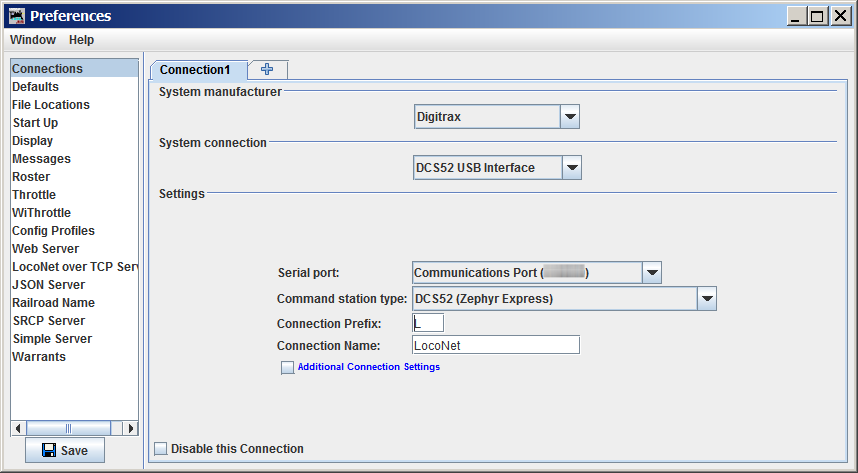Viewport: 858px width, 473px height.
Task: Maximize the Preferences window
Action: [x=817, y=16]
